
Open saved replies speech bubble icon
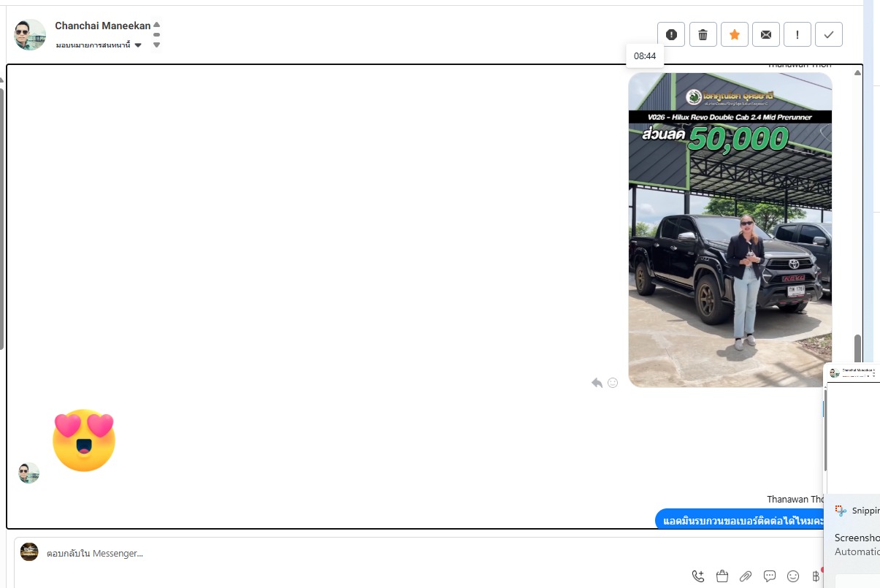770,576
